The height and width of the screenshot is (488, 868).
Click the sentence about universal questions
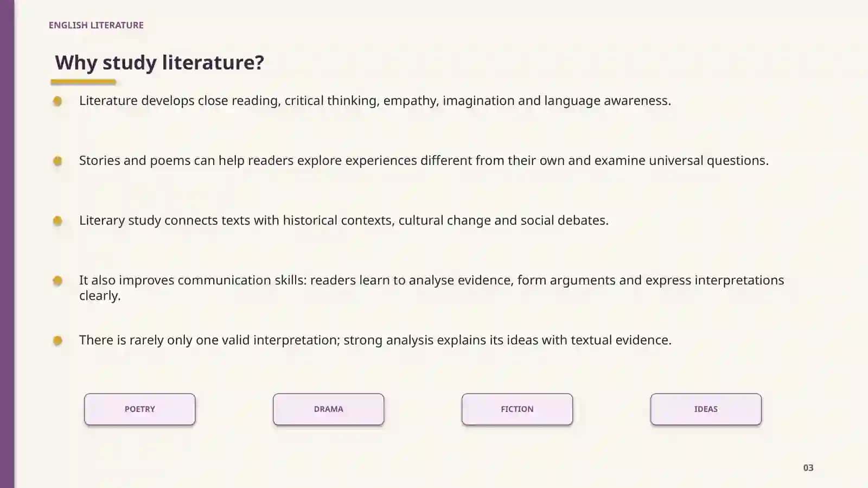(424, 161)
